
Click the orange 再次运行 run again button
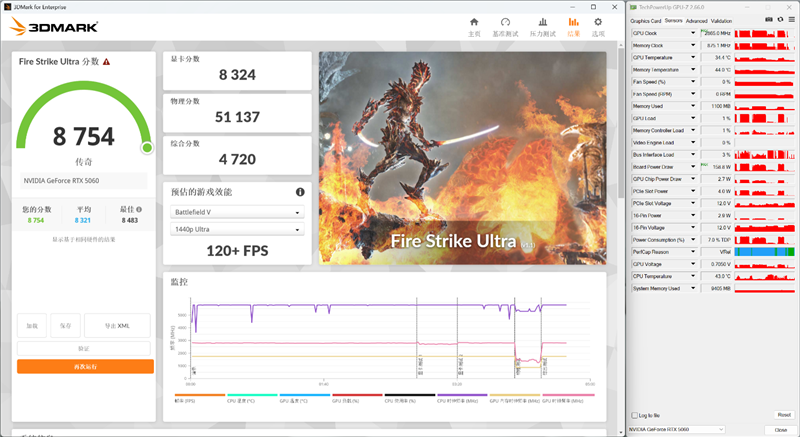(85, 367)
